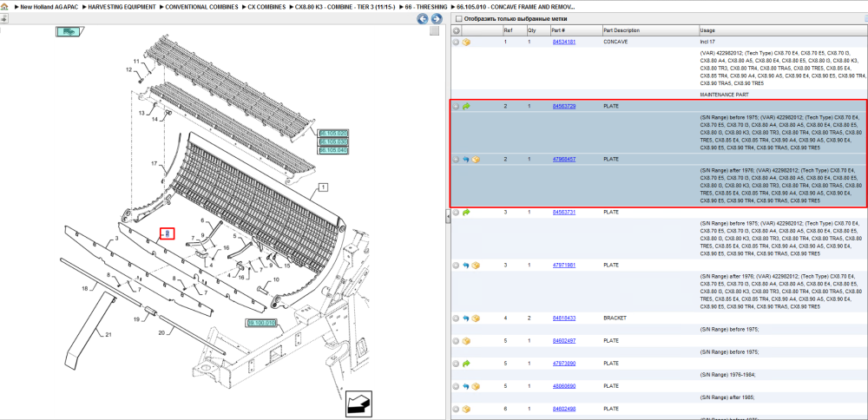Image resolution: width=868 pixels, height=420 pixels.
Task: Open part number link 47968457
Action: coord(563,160)
